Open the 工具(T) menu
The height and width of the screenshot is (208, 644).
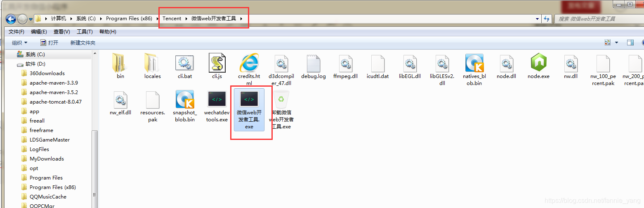(85, 32)
